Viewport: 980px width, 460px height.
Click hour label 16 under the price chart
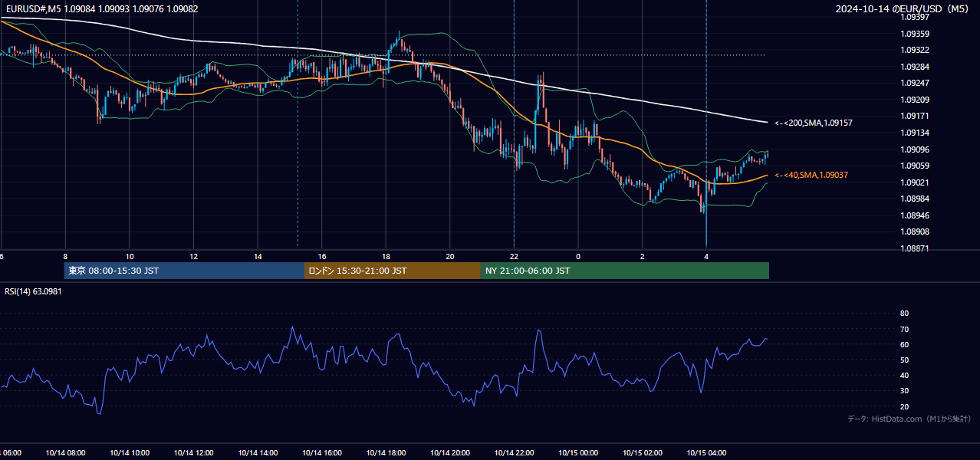[322, 256]
